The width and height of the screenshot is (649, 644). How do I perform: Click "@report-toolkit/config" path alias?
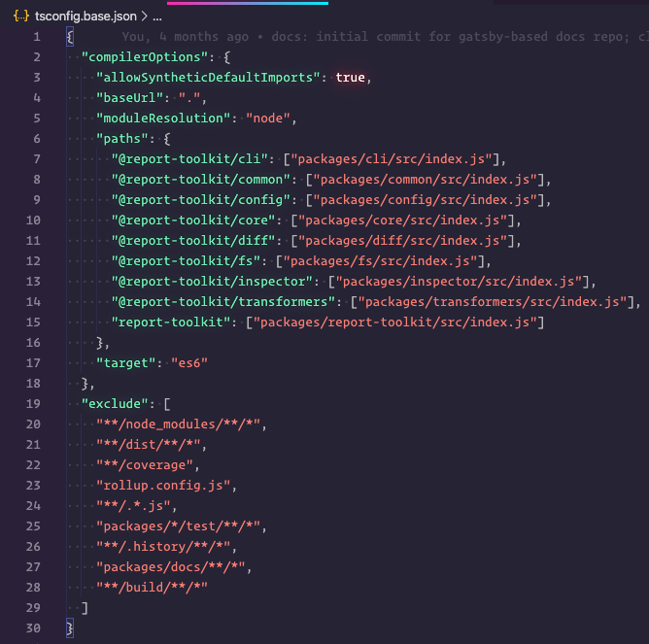(x=201, y=199)
